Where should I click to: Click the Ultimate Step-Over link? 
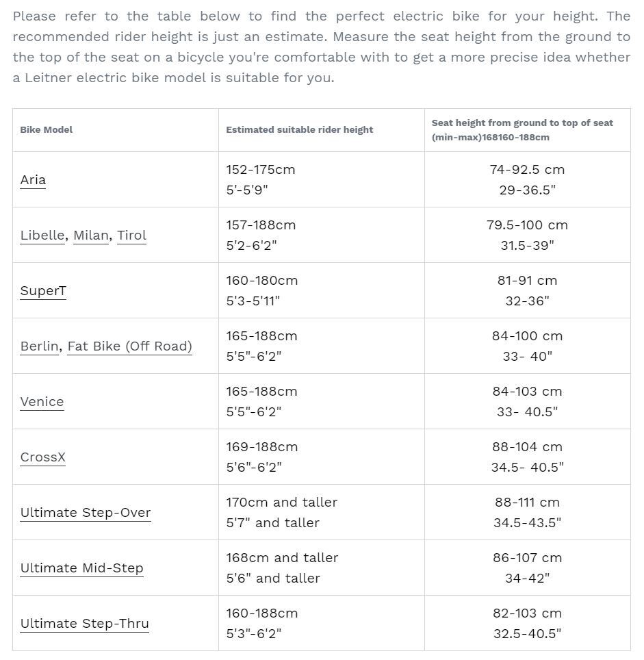tap(86, 513)
